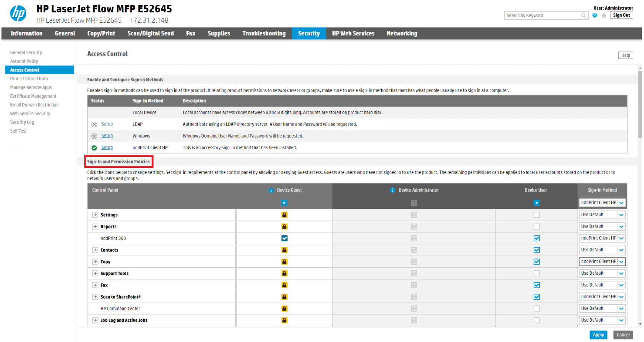Click the Device Guest lock icon for Copy
The width and height of the screenshot is (644, 342).
pos(284,262)
